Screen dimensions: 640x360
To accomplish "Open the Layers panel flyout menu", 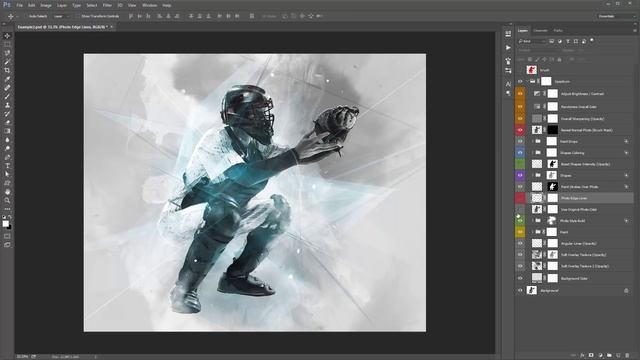I will point(635,31).
